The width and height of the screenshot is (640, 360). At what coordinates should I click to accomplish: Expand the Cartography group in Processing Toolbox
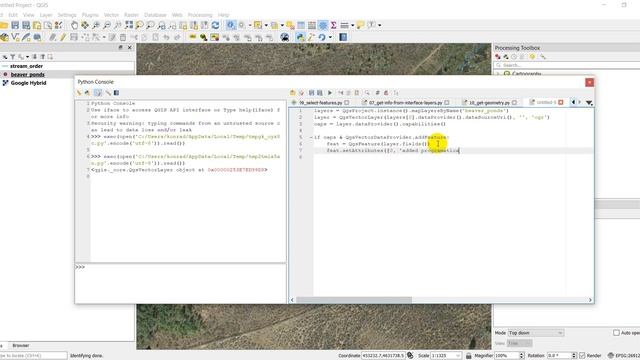[498, 74]
